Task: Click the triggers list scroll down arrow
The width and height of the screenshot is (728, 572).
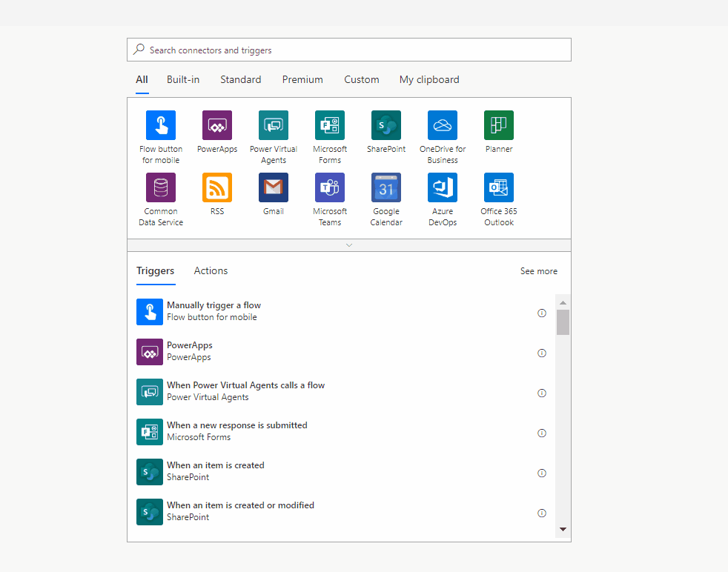Action: pos(563,529)
